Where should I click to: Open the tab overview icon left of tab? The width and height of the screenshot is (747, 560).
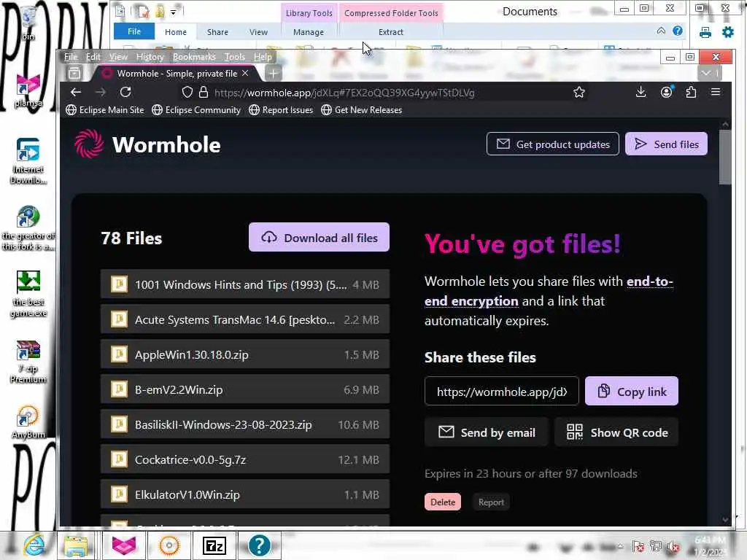(74, 74)
